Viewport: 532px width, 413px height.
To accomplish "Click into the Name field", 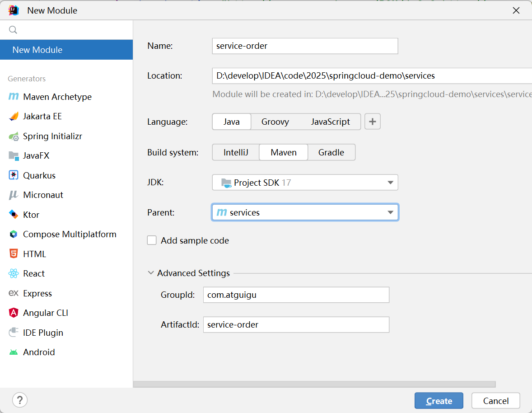I will pos(305,46).
